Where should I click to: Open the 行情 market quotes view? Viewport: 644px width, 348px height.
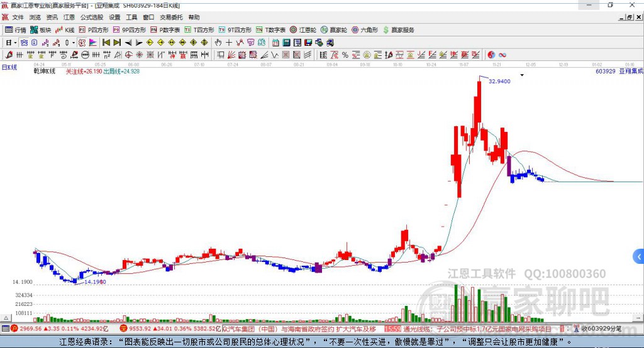pos(16,30)
